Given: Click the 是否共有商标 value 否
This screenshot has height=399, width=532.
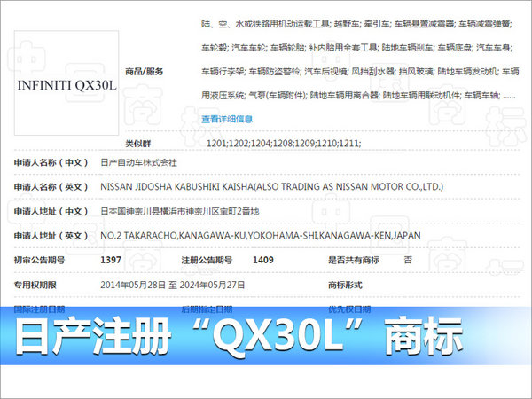Looking at the screenshot, I should (x=408, y=260).
